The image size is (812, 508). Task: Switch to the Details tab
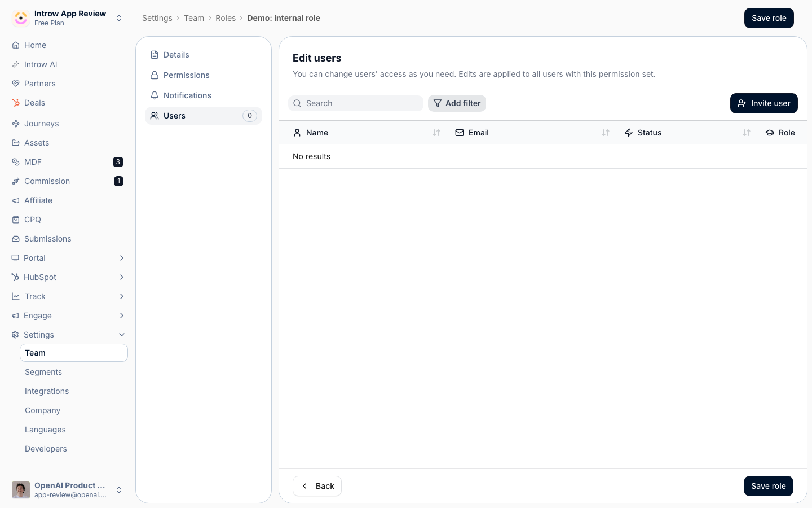click(x=204, y=55)
